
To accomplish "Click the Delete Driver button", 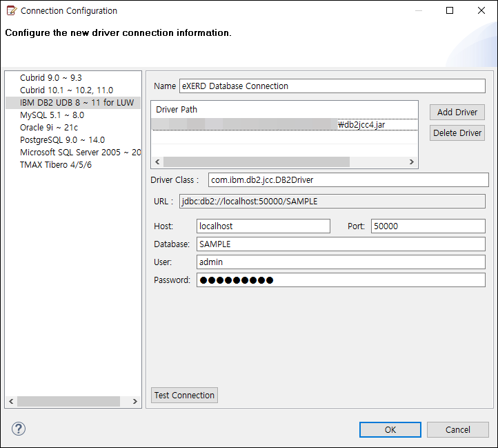I will point(457,133).
